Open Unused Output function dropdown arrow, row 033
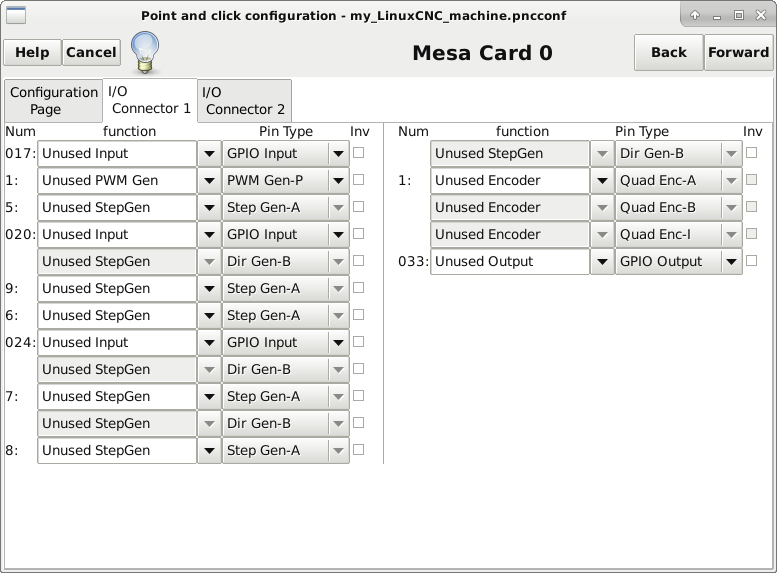The width and height of the screenshot is (777, 573). pyautogui.click(x=602, y=262)
